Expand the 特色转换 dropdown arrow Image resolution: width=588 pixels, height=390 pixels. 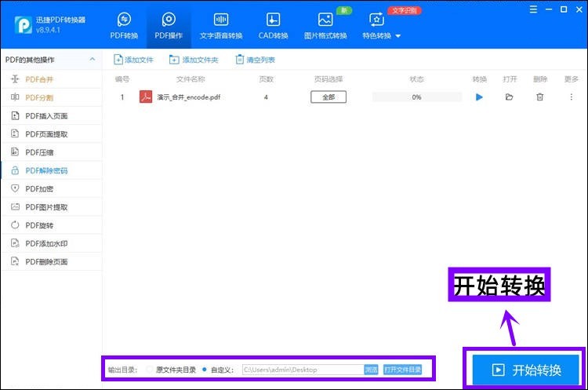point(398,36)
